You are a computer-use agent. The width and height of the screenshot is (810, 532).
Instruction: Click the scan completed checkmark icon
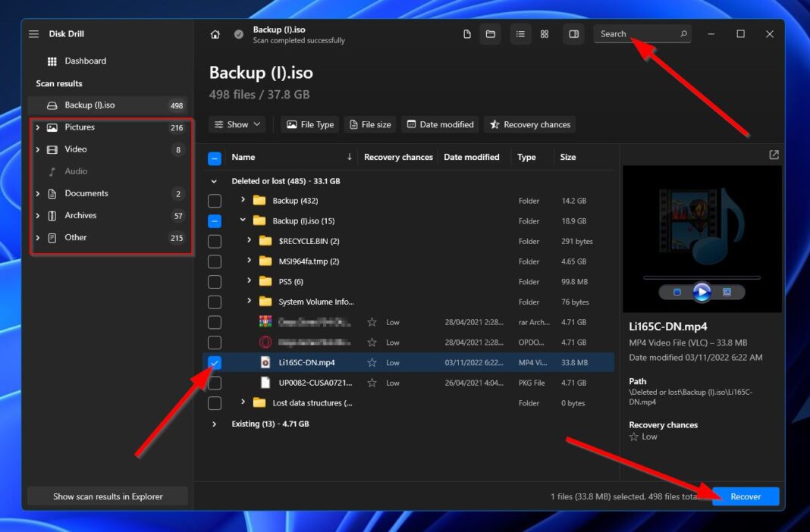pos(239,35)
